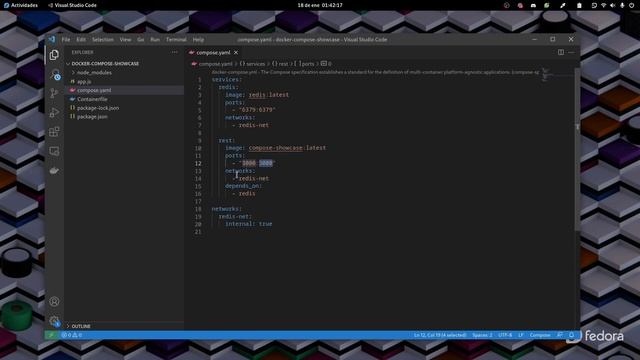Click the Split Editor icon
The image size is (640, 360).
point(561,52)
